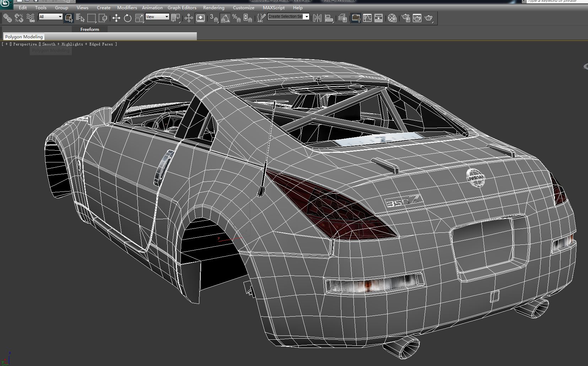Toggle the 3D Snaps button
The height and width of the screenshot is (366, 588).
click(214, 18)
